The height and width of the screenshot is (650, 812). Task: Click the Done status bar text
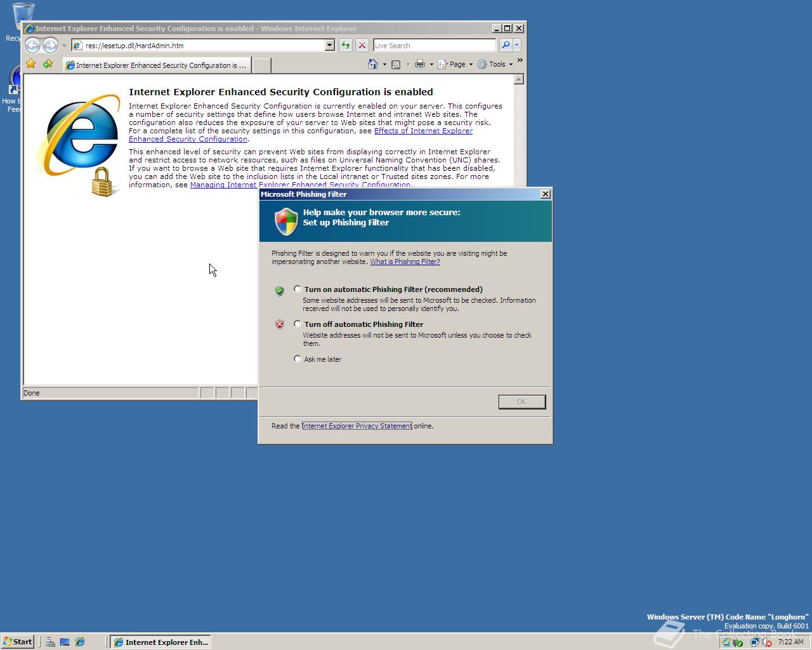[32, 393]
